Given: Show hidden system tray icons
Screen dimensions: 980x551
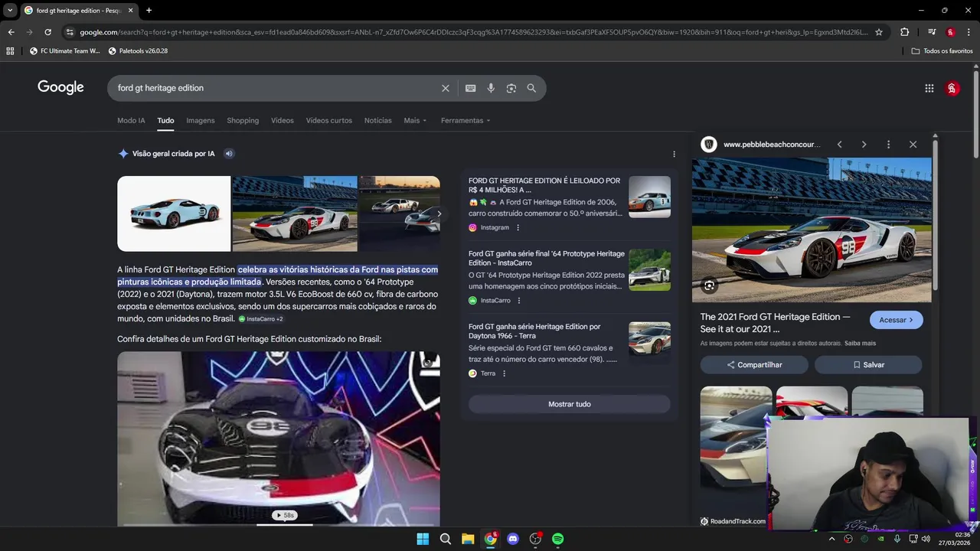Looking at the screenshot, I should 831,539.
